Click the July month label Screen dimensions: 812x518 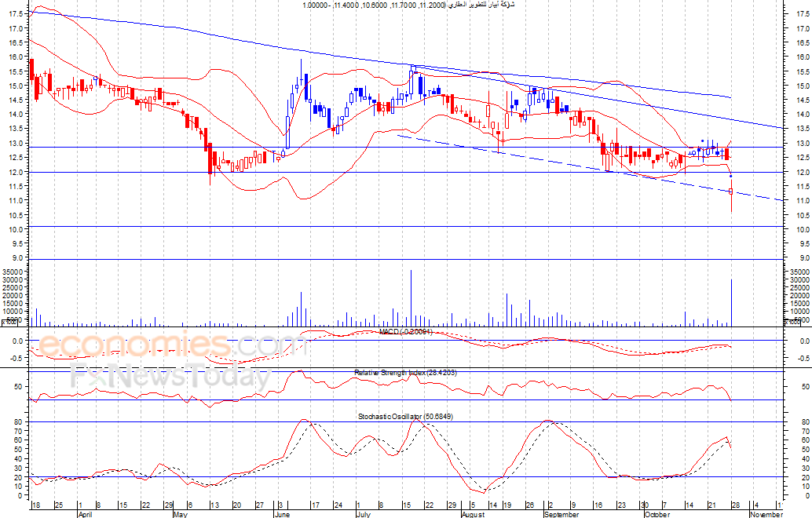pos(364,514)
